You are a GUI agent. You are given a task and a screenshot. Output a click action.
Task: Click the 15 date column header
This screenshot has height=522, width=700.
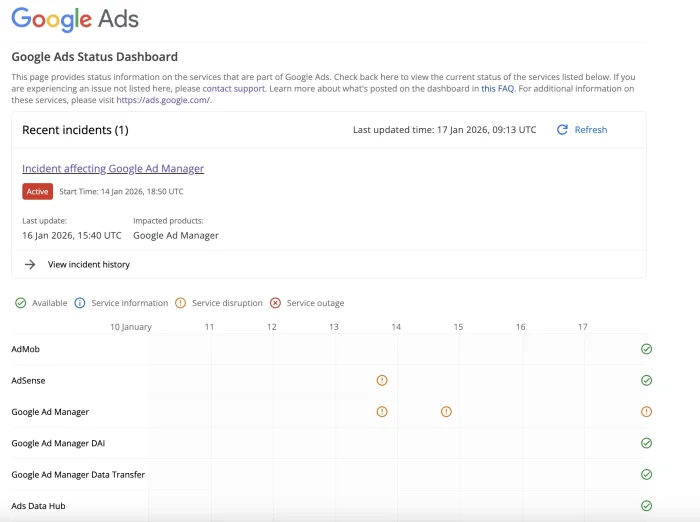pos(458,327)
